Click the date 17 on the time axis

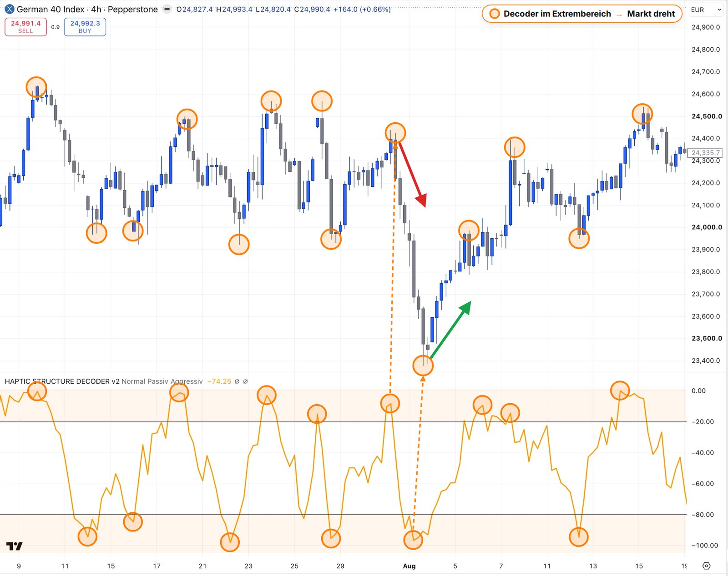pyautogui.click(x=157, y=566)
